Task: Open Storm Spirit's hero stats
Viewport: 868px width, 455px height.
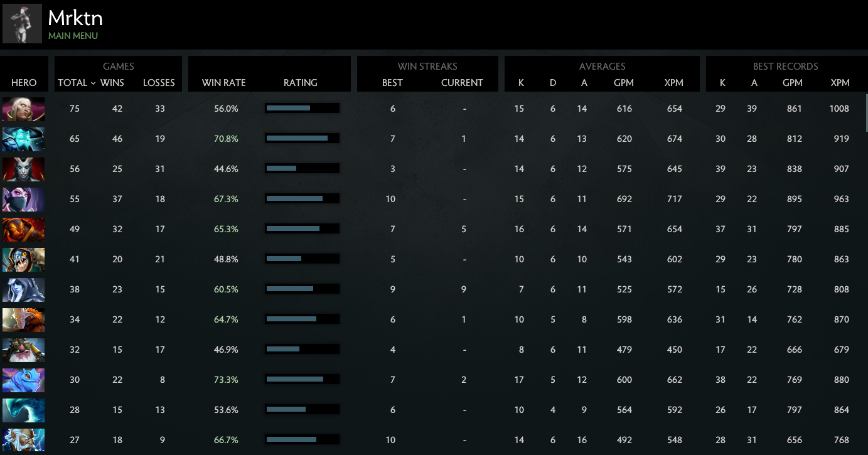Action: (x=23, y=139)
